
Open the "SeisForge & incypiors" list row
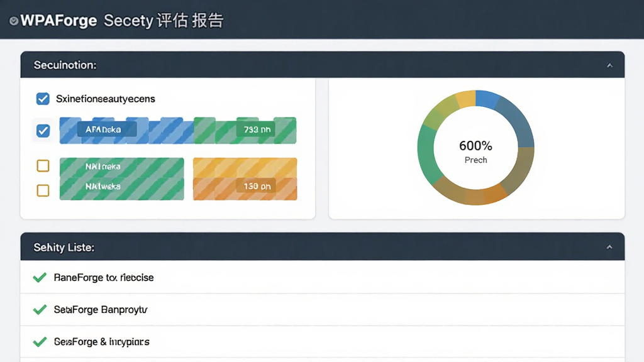click(x=323, y=342)
